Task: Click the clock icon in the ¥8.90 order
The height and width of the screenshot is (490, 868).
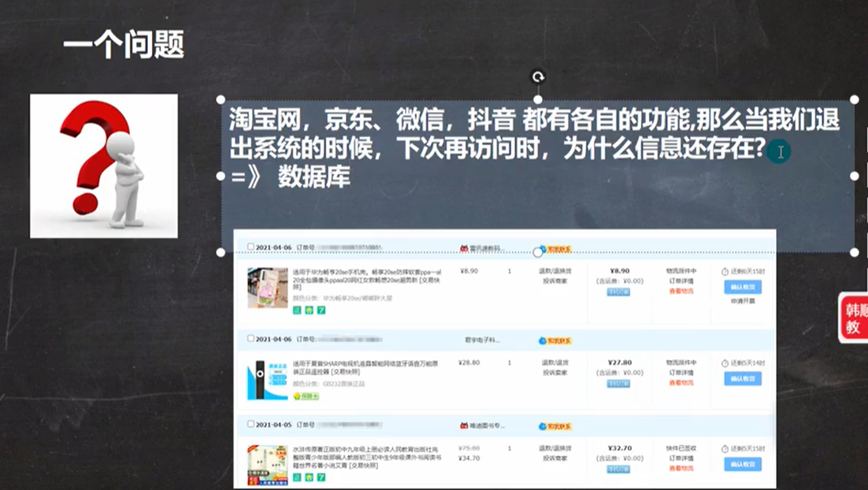Action: coord(725,272)
